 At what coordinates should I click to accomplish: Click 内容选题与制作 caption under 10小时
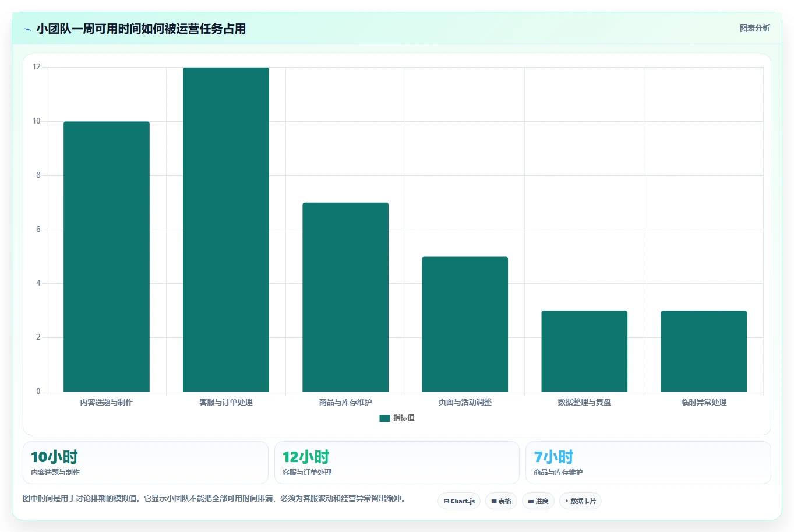click(x=55, y=473)
